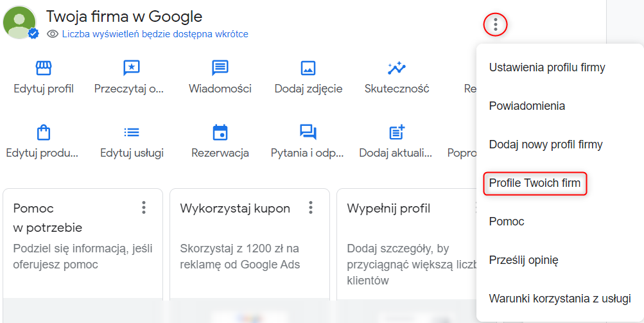Click the Edytuj profil storefront icon
Image resolution: width=644 pixels, height=323 pixels.
point(44,68)
